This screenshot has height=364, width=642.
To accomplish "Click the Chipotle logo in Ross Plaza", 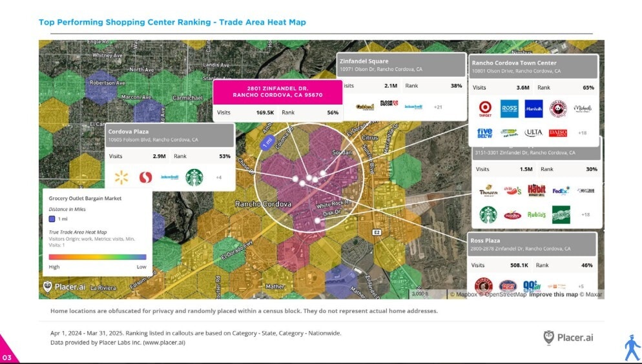I will point(484,285).
